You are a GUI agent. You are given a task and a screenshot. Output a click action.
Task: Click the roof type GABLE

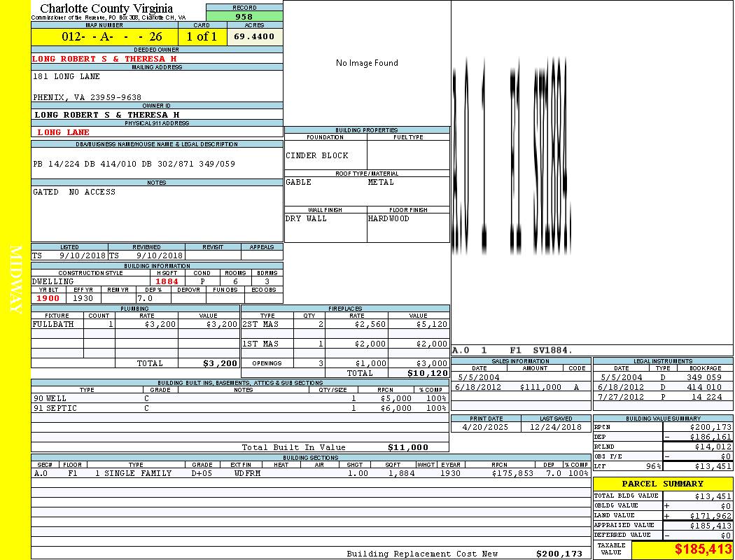tap(299, 182)
